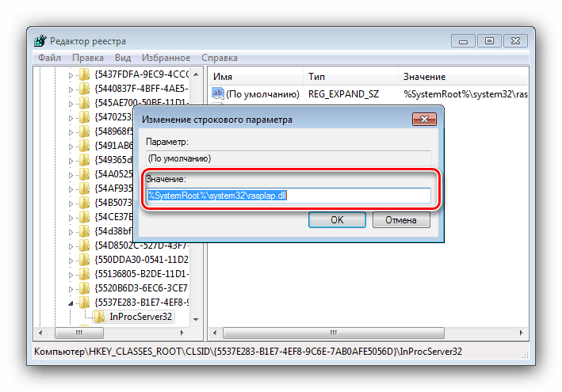
Task: Sort by the Тип column header
Action: [x=350, y=77]
